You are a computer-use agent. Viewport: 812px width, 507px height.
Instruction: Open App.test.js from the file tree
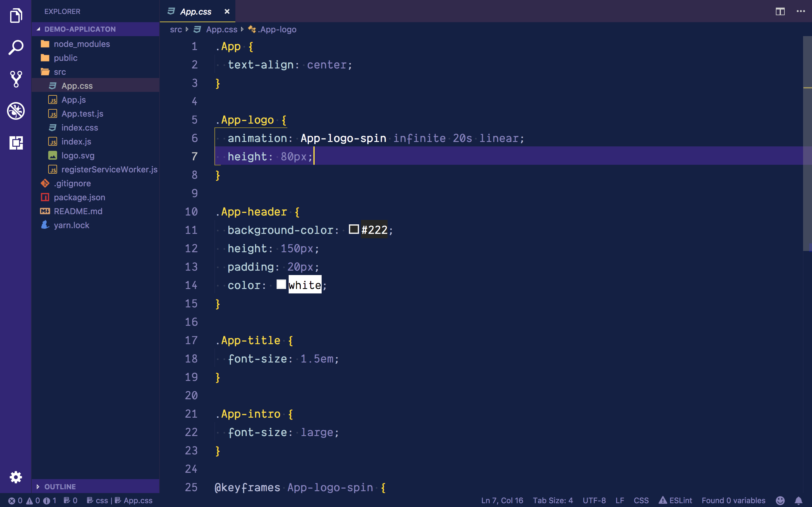[82, 114]
